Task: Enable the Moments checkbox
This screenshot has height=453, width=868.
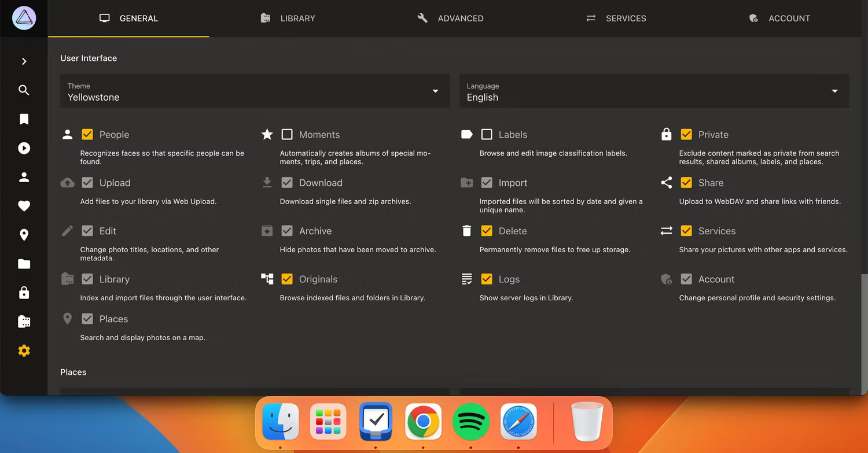Action: click(x=287, y=135)
